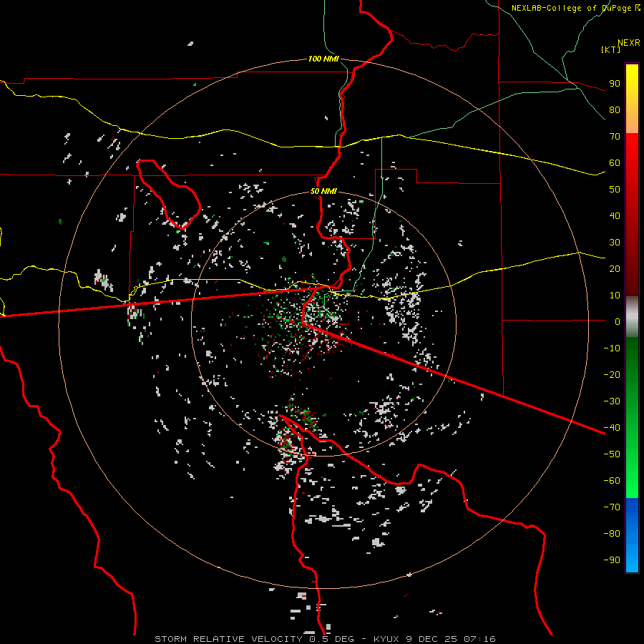The width and height of the screenshot is (644, 644).
Task: Click the 50 NMI range ring label
Action: 323,191
